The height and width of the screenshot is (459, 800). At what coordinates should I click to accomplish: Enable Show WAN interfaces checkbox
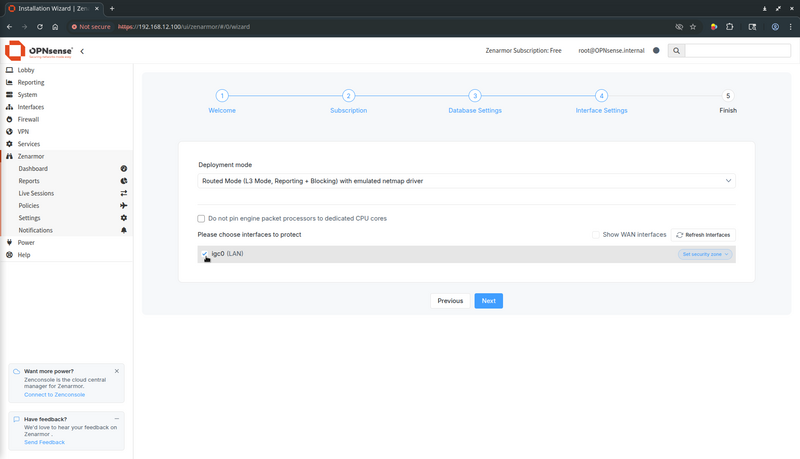595,235
